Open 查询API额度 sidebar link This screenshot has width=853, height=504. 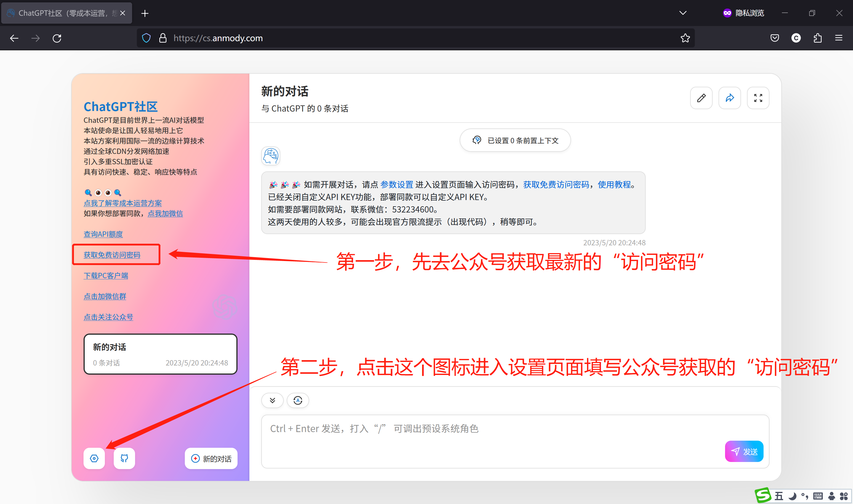click(x=103, y=234)
